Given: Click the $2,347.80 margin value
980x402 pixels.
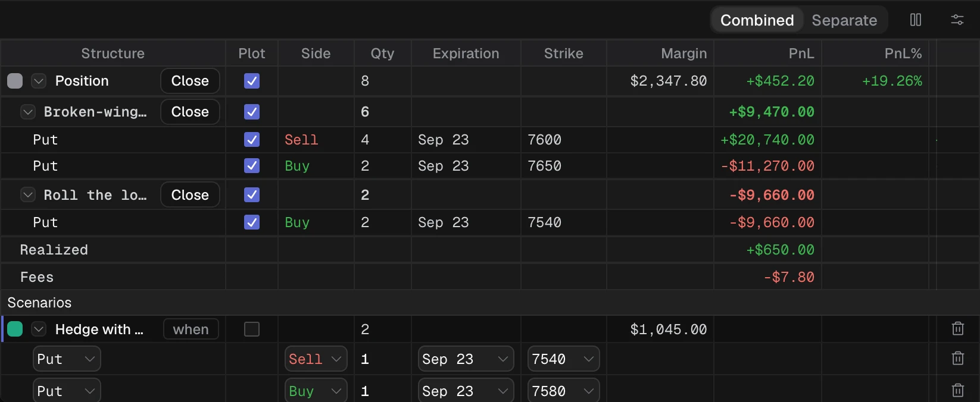Looking at the screenshot, I should [669, 81].
